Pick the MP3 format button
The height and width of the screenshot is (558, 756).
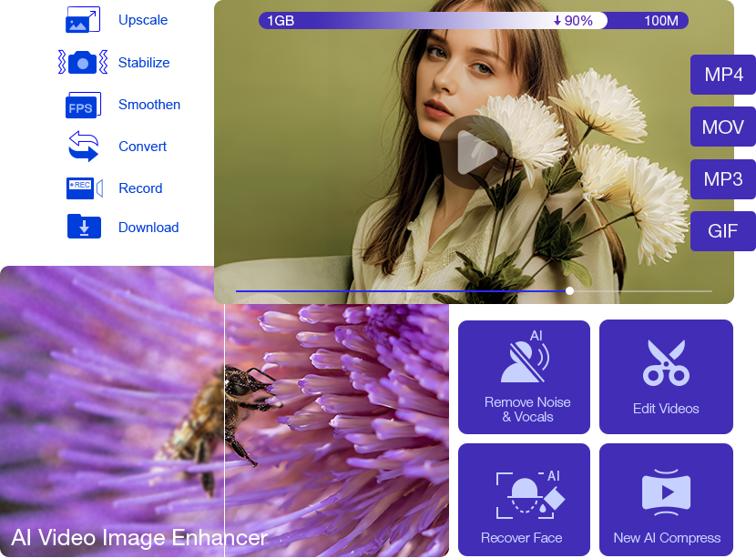click(x=723, y=179)
